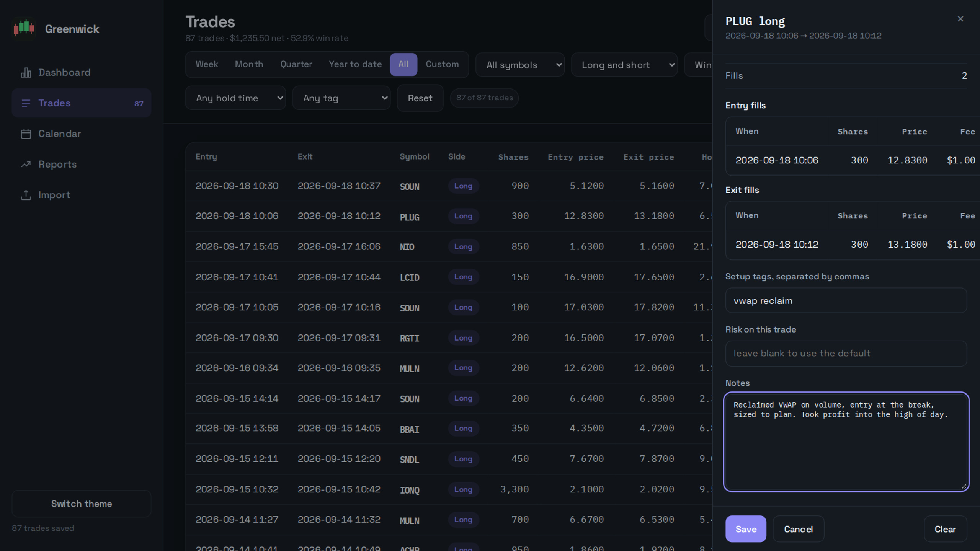Click the RGTI symbol cell
980x551 pixels.
[410, 338]
